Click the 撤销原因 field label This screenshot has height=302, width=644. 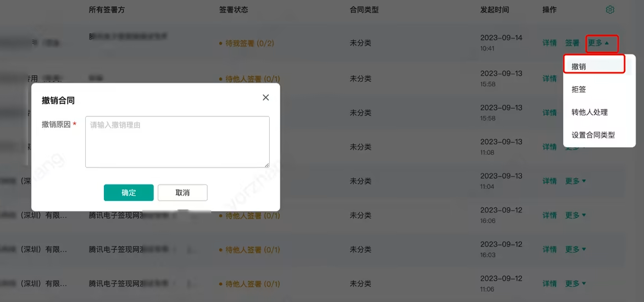(59, 124)
